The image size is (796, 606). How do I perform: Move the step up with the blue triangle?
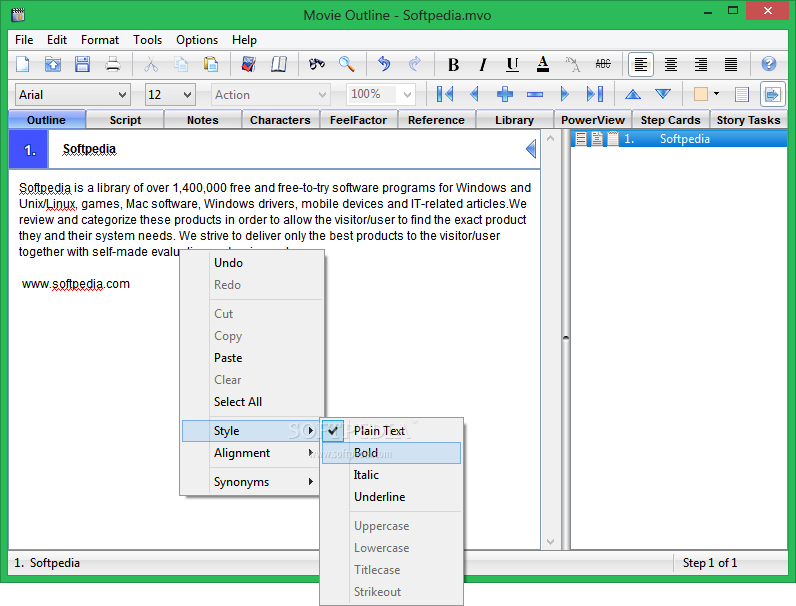pyautogui.click(x=633, y=94)
